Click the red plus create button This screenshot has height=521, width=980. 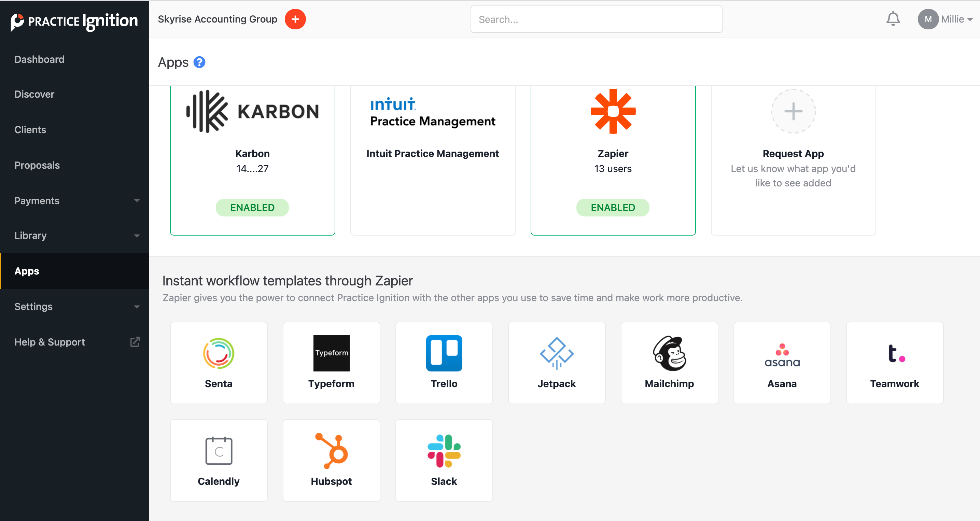pyautogui.click(x=295, y=19)
